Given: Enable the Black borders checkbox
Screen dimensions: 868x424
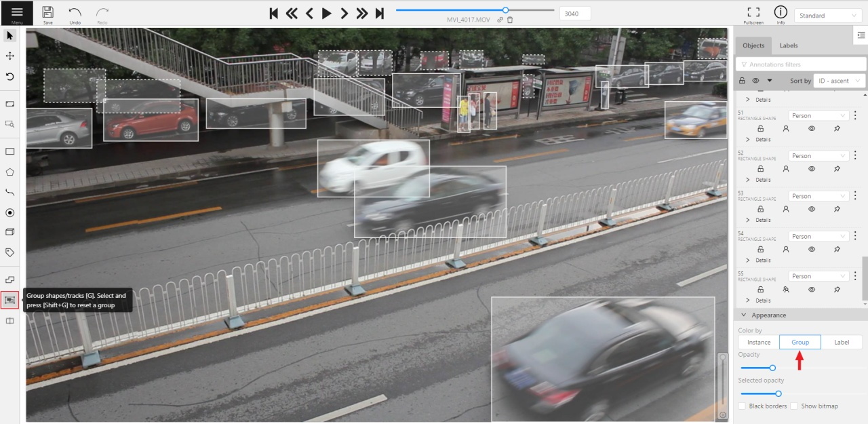Looking at the screenshot, I should click(743, 406).
